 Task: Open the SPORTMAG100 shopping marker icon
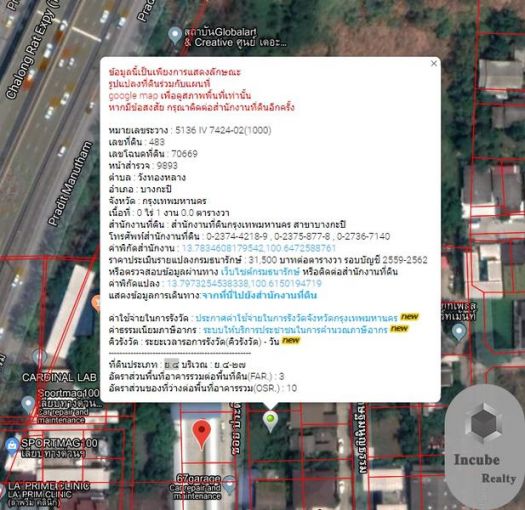pyautogui.click(x=12, y=446)
